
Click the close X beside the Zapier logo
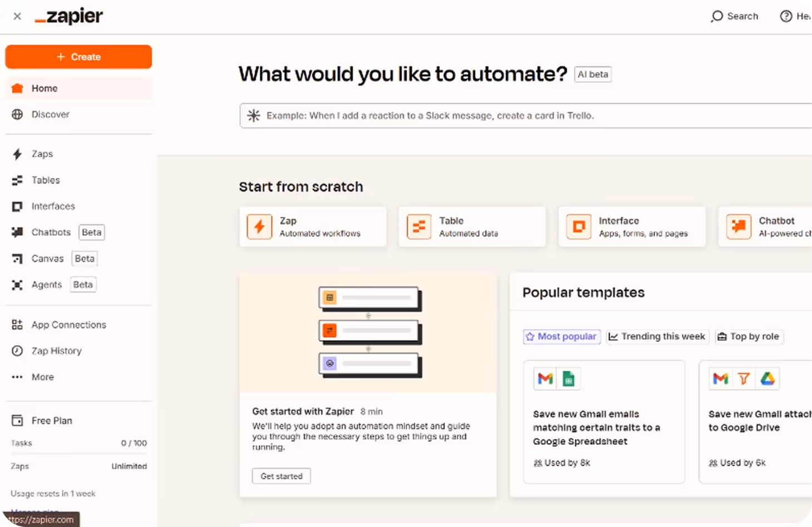pos(17,16)
